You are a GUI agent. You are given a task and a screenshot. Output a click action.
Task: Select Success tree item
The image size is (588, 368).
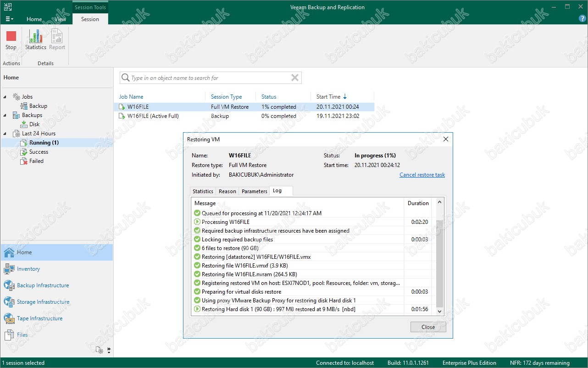coord(39,152)
